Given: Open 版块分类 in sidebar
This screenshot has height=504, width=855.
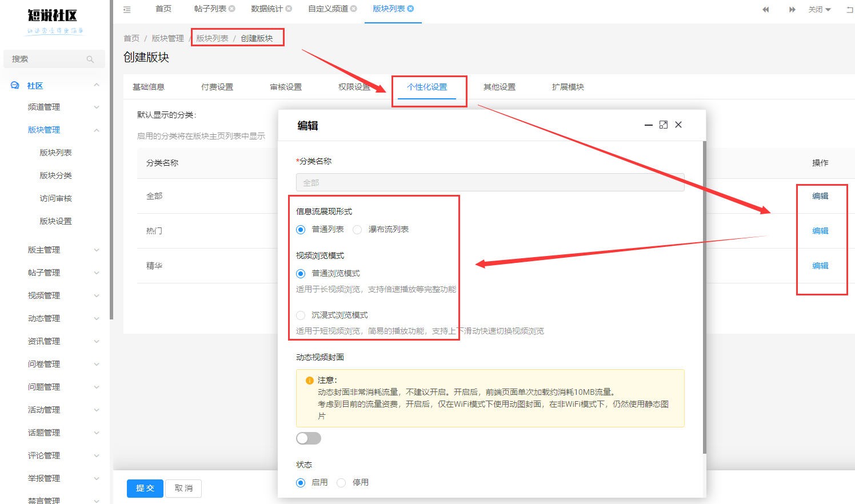Looking at the screenshot, I should (x=55, y=175).
